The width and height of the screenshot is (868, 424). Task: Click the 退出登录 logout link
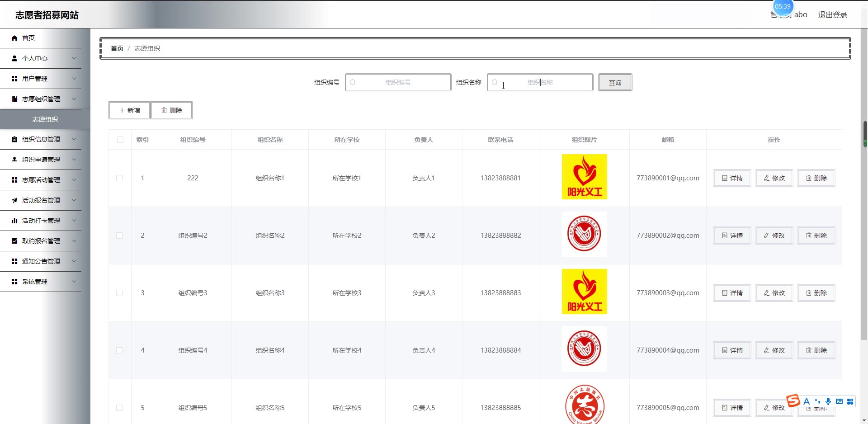(832, 15)
